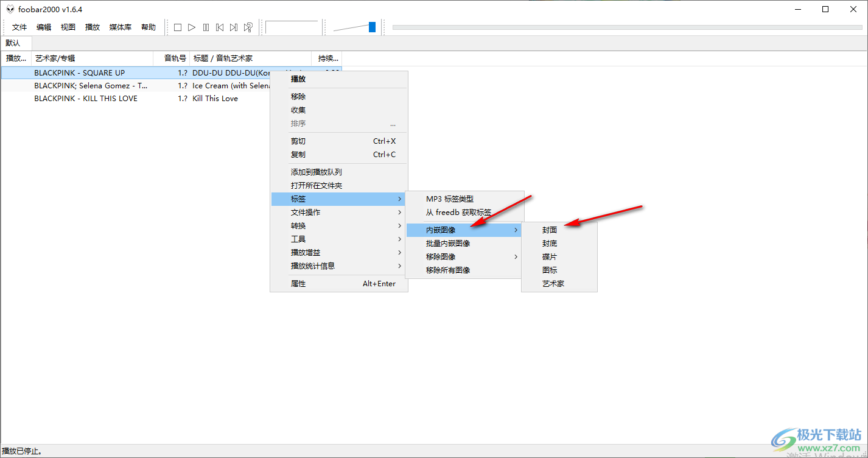Expand the 内嵌图像 submenu
This screenshot has width=868, height=458.
[x=464, y=230]
